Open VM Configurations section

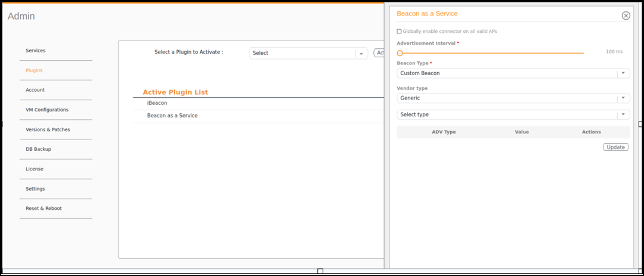(x=47, y=110)
